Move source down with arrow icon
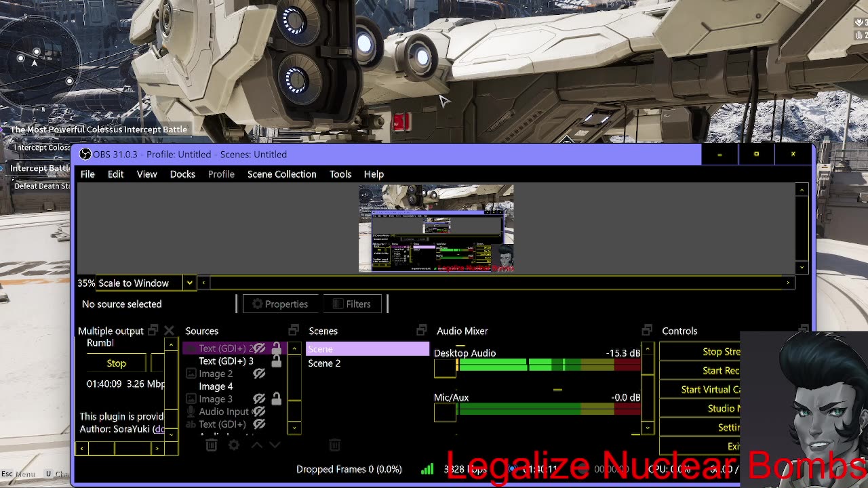Screen dimensions: 868x488 tap(275, 445)
